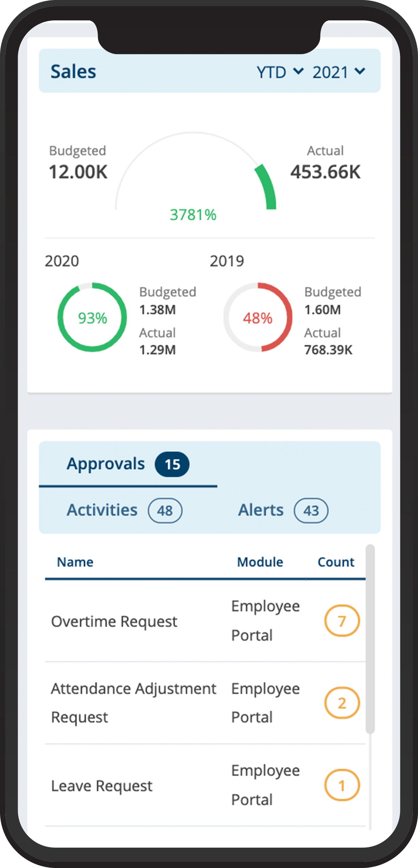
Task: Open the Leave Request row
Action: click(x=102, y=786)
